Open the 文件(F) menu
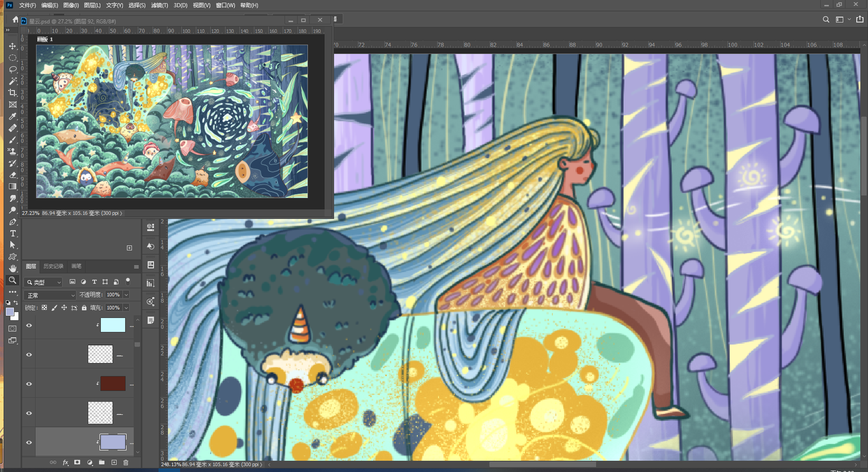Viewport: 868px width, 472px height. point(27,5)
